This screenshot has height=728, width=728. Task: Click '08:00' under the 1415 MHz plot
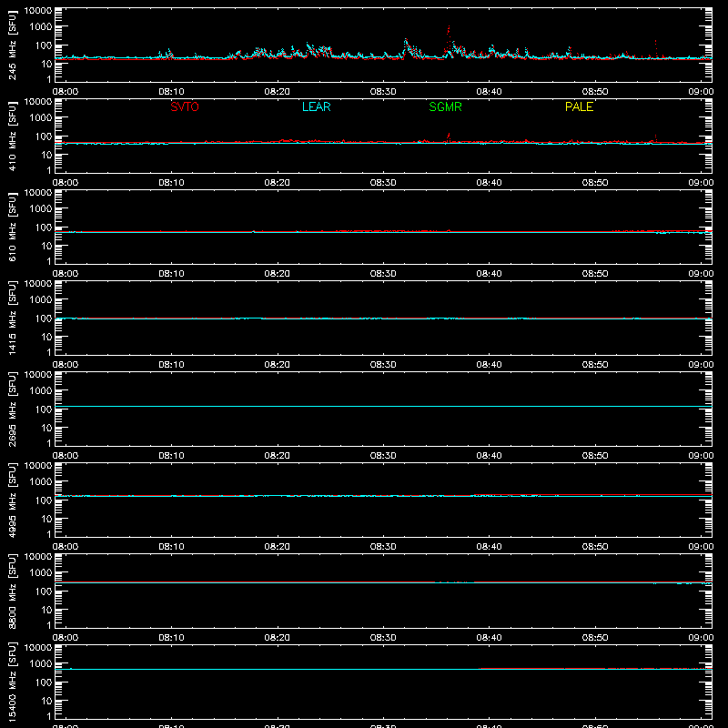[66, 365]
